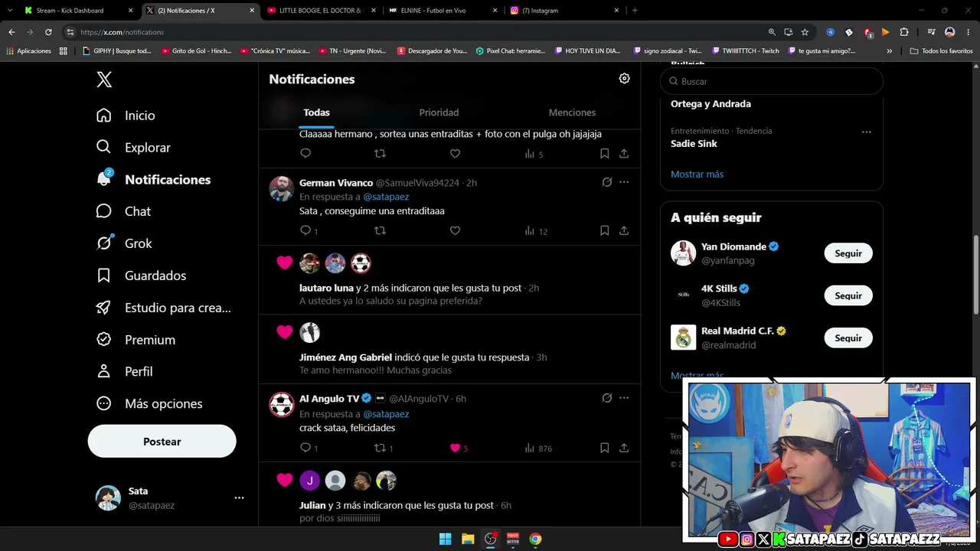The image size is (980, 551).
Task: Open a new Chrome tab
Action: click(x=635, y=11)
